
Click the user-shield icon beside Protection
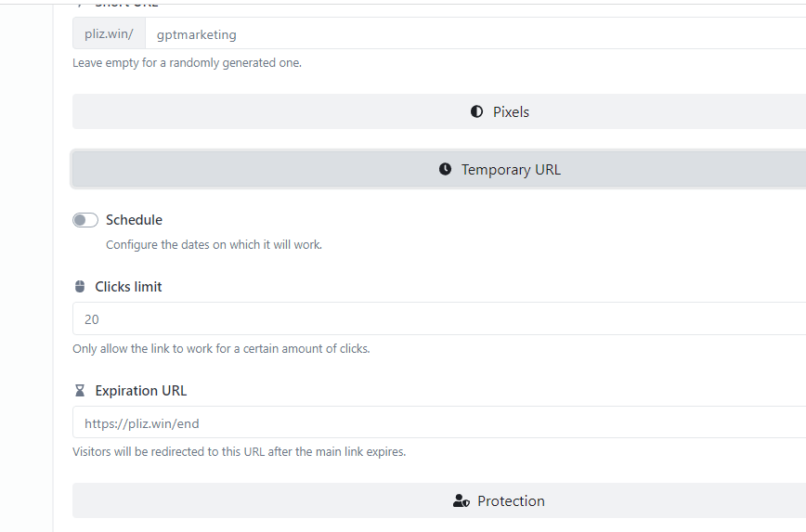[x=461, y=501]
